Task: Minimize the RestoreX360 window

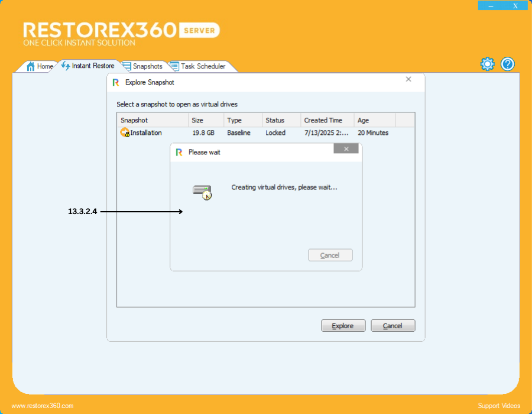Action: tap(491, 5)
